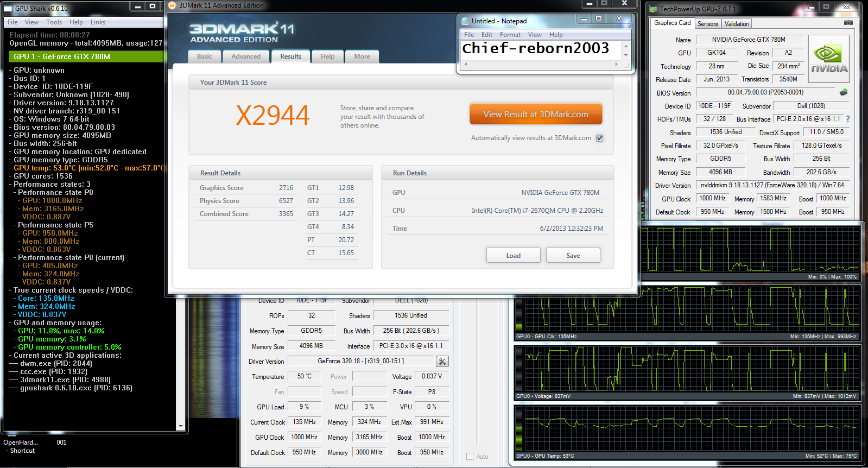Click the Notepad title bar icon
Viewport: 868px width, 468px height.
click(x=465, y=21)
